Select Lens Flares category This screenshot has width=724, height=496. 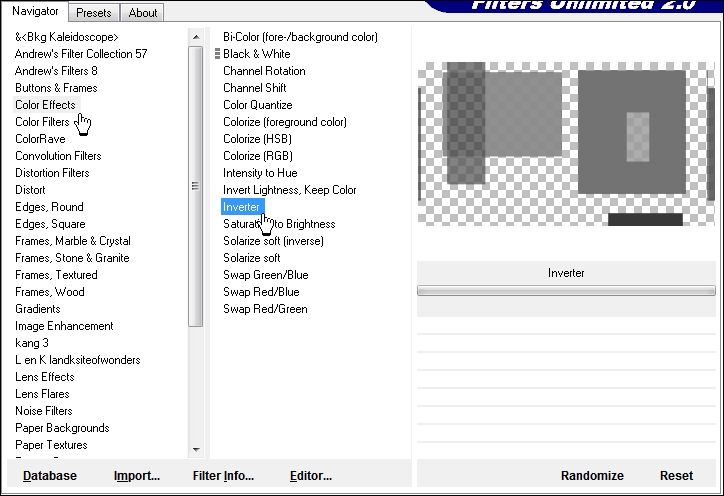(42, 394)
